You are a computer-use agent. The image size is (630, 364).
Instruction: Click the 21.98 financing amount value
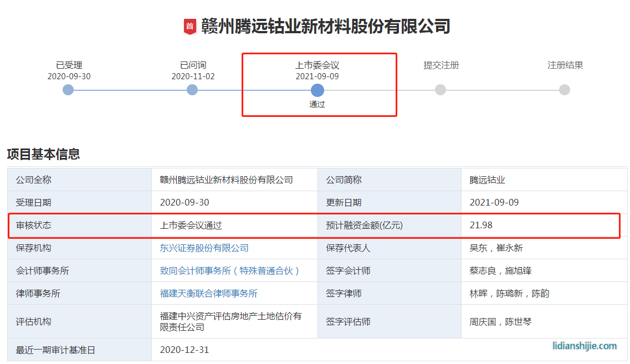click(481, 225)
